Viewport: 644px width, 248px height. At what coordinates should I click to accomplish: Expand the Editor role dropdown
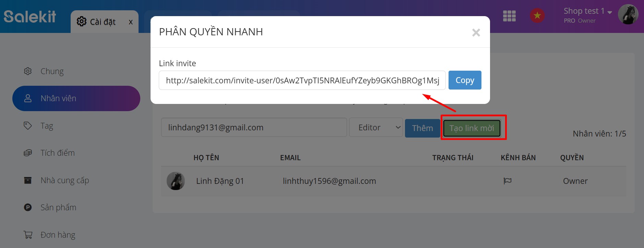376,128
